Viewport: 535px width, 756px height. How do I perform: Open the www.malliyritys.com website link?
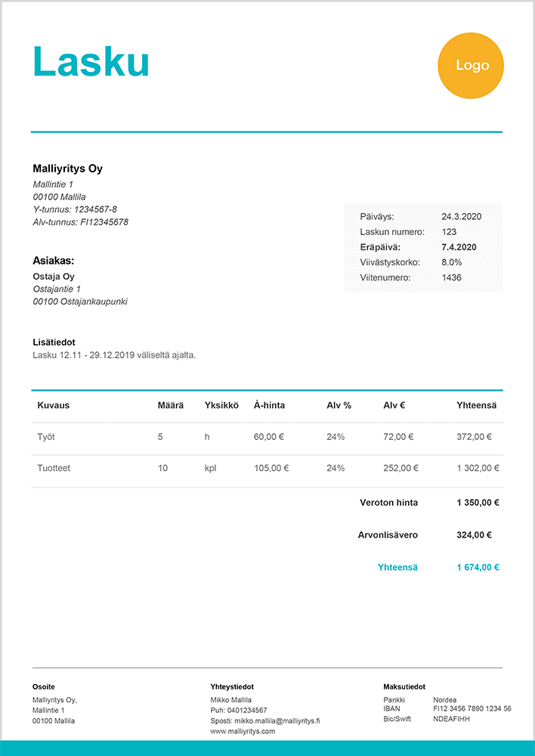243,731
